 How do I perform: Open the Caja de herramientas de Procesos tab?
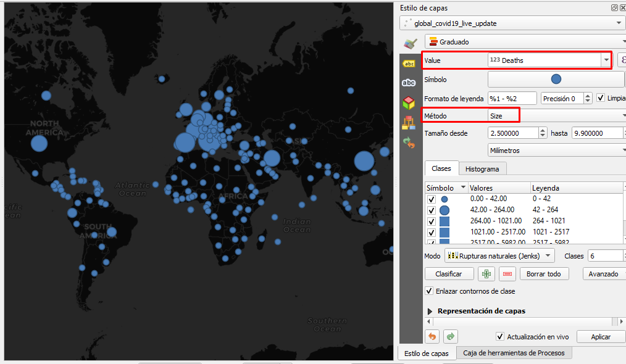point(513,353)
